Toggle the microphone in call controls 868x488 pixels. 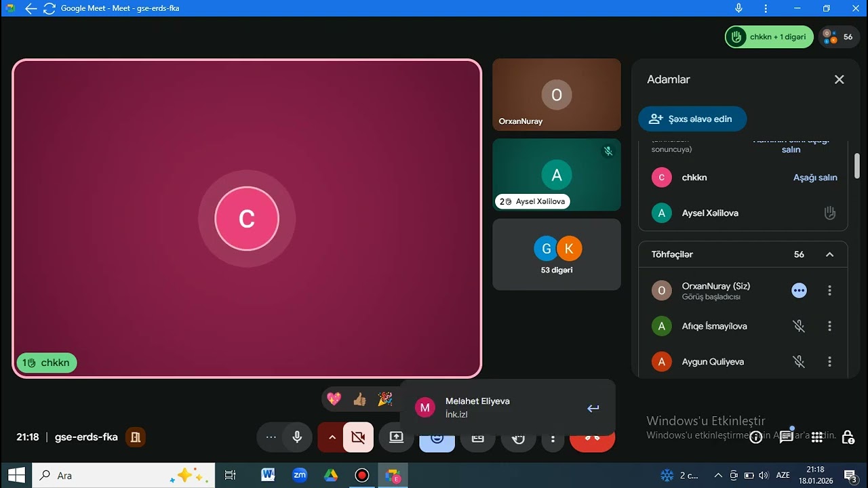[x=297, y=437]
